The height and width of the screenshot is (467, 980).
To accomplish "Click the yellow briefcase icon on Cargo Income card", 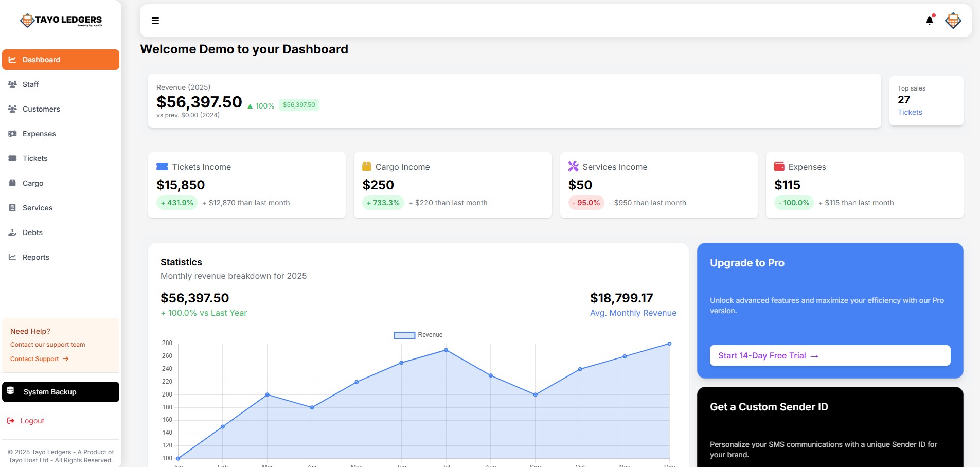I will (367, 166).
